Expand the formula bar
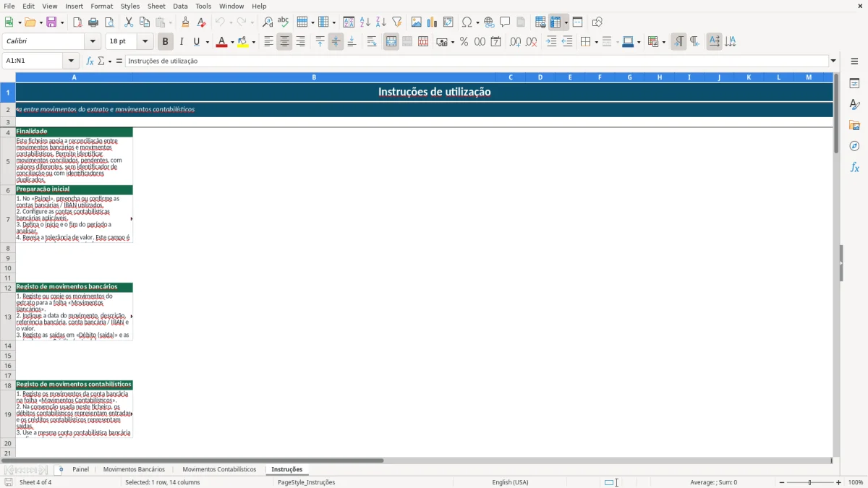This screenshot has width=868, height=488. point(833,61)
